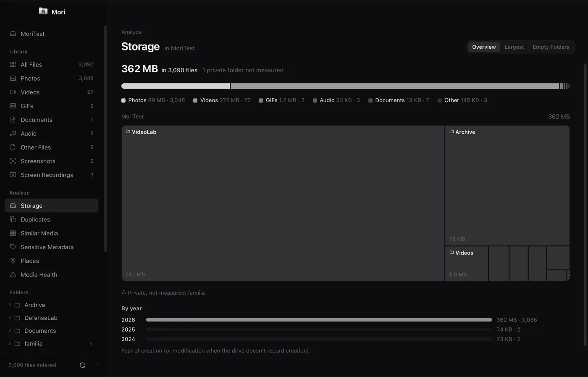
Task: Switch to the Overview tab
Action: [x=484, y=47]
